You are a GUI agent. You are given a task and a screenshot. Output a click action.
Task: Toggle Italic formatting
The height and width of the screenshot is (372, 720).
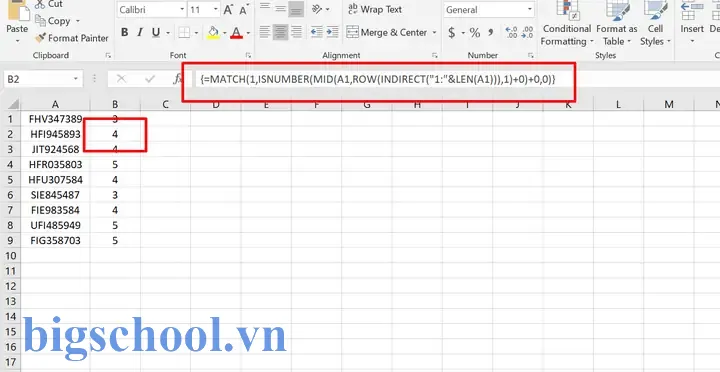(x=140, y=33)
